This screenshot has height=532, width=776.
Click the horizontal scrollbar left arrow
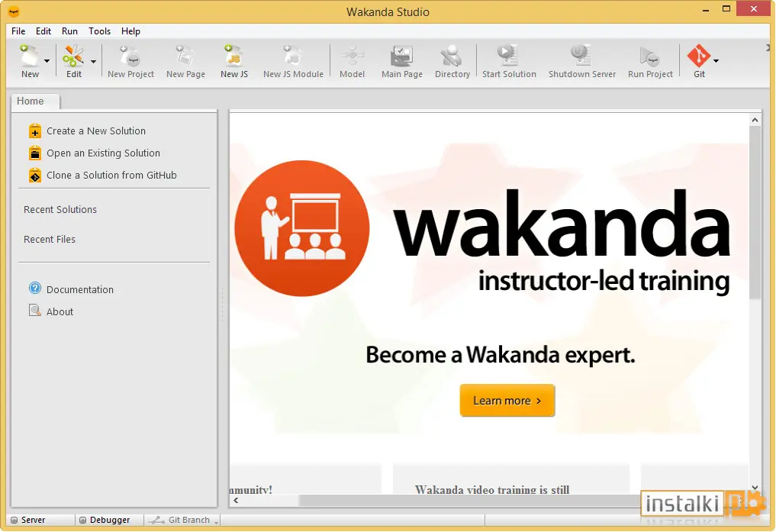coord(236,501)
